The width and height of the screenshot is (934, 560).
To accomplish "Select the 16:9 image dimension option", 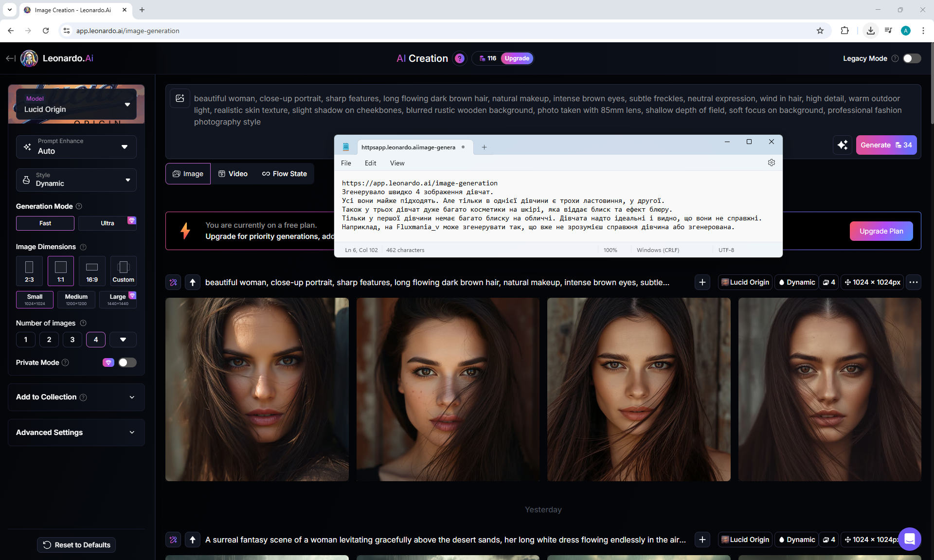I will click(x=92, y=271).
